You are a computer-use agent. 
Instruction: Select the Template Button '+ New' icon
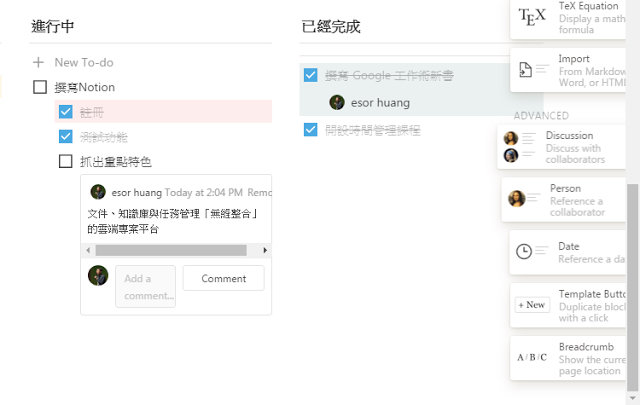tap(531, 304)
